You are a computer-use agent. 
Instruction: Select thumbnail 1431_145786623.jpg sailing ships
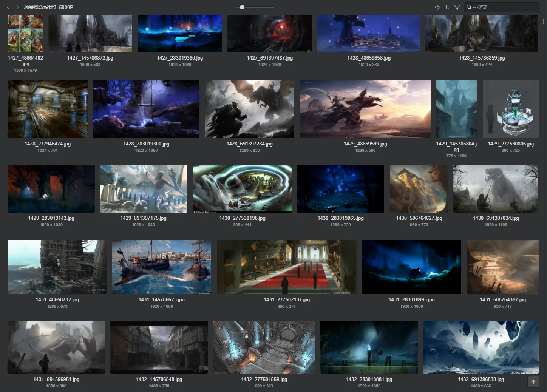(x=161, y=267)
